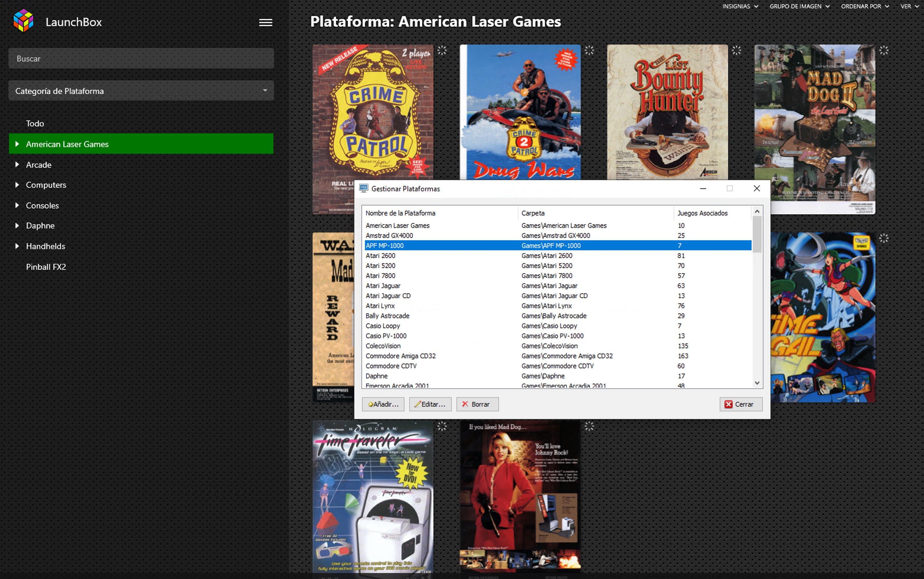Click the Borrar button
924x579 pixels.
click(x=477, y=404)
